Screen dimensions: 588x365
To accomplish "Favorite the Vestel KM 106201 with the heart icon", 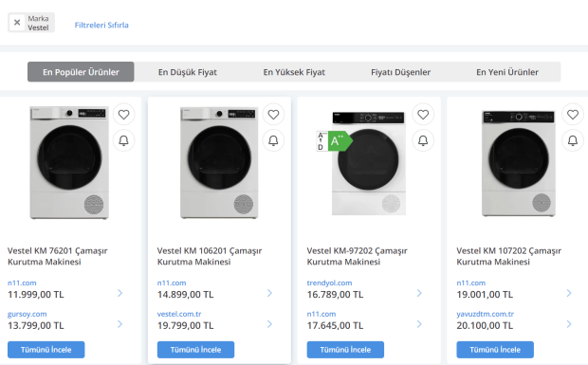I will point(273,115).
